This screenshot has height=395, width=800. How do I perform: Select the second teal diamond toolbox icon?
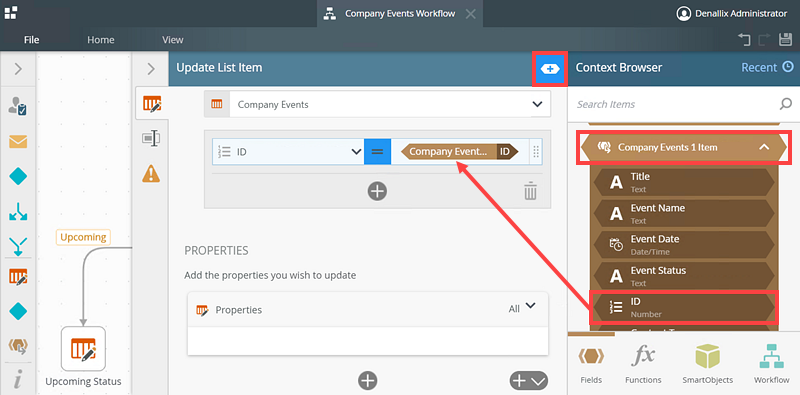(x=18, y=311)
